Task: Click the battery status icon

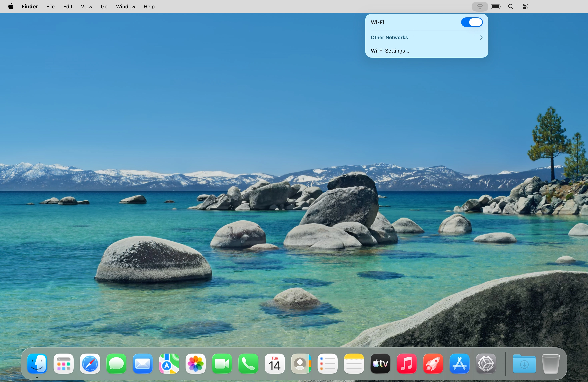Action: coord(496,7)
